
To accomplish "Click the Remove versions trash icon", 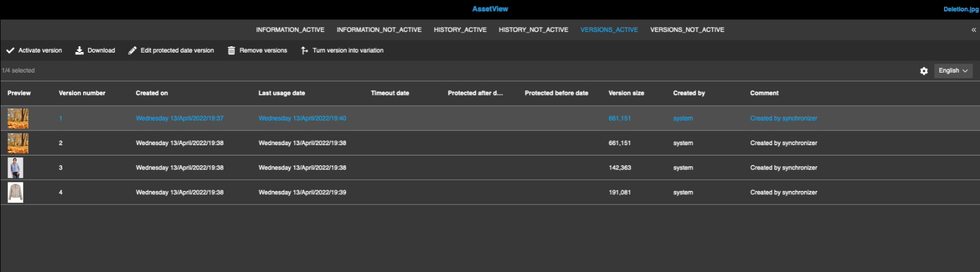I will 232,50.
